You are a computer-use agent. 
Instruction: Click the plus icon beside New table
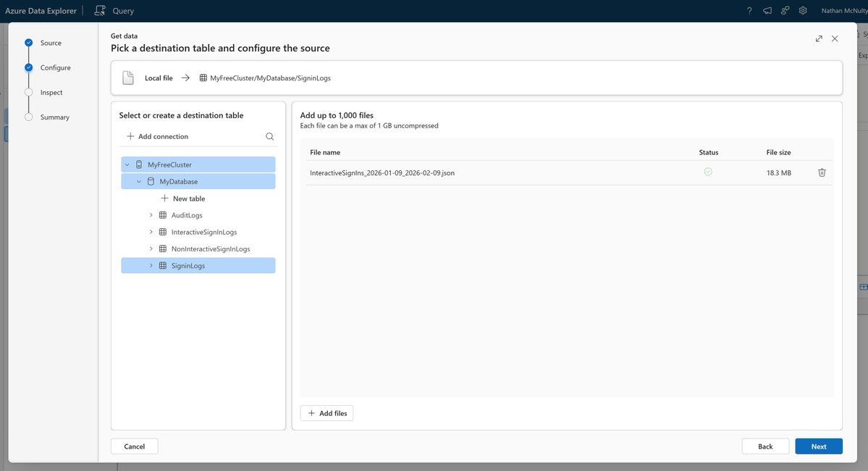click(x=164, y=199)
